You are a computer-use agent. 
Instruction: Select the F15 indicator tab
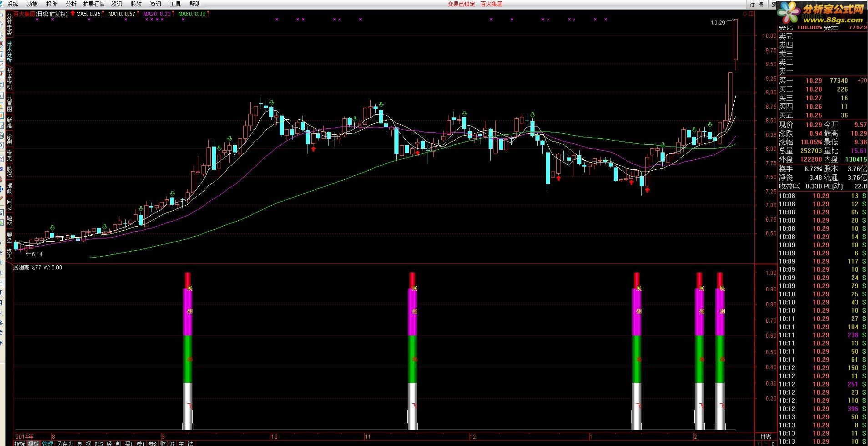coord(99,443)
